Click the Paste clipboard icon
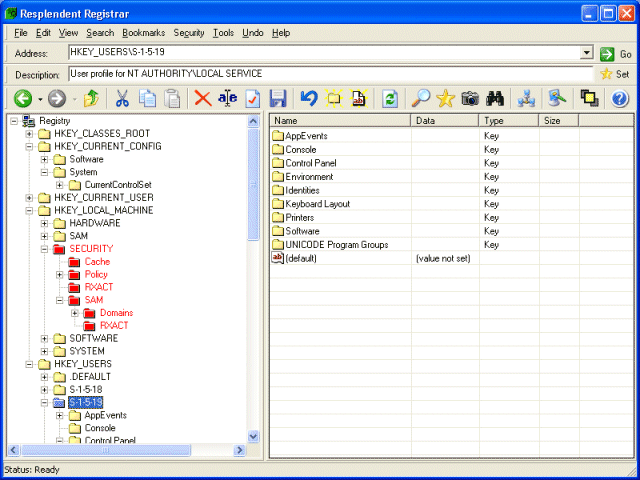The width and height of the screenshot is (640, 480). point(172,98)
